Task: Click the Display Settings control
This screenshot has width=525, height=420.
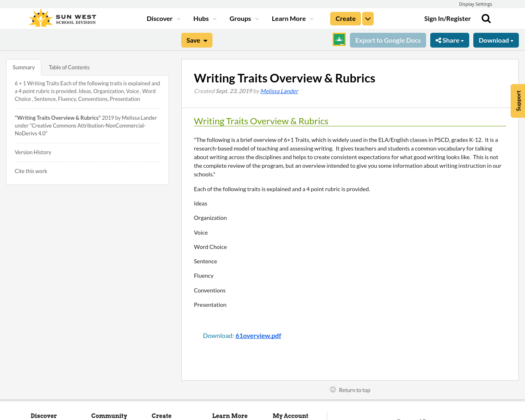Action: tap(475, 3)
